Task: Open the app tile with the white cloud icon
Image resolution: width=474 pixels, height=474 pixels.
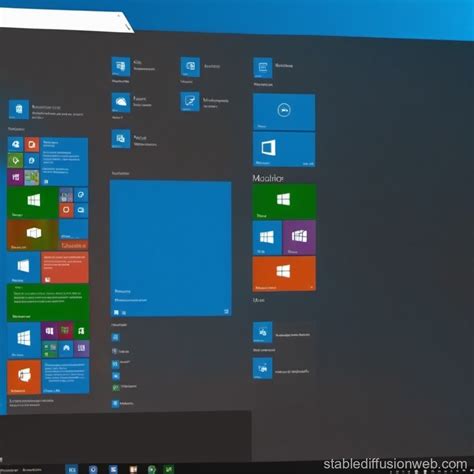Action: [121, 103]
